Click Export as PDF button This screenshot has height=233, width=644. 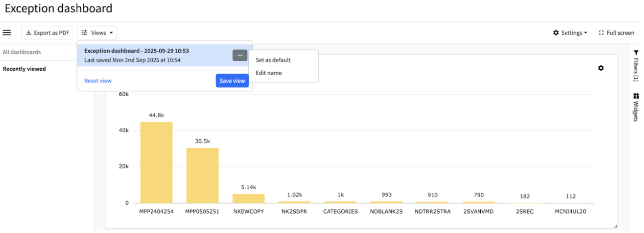(47, 33)
